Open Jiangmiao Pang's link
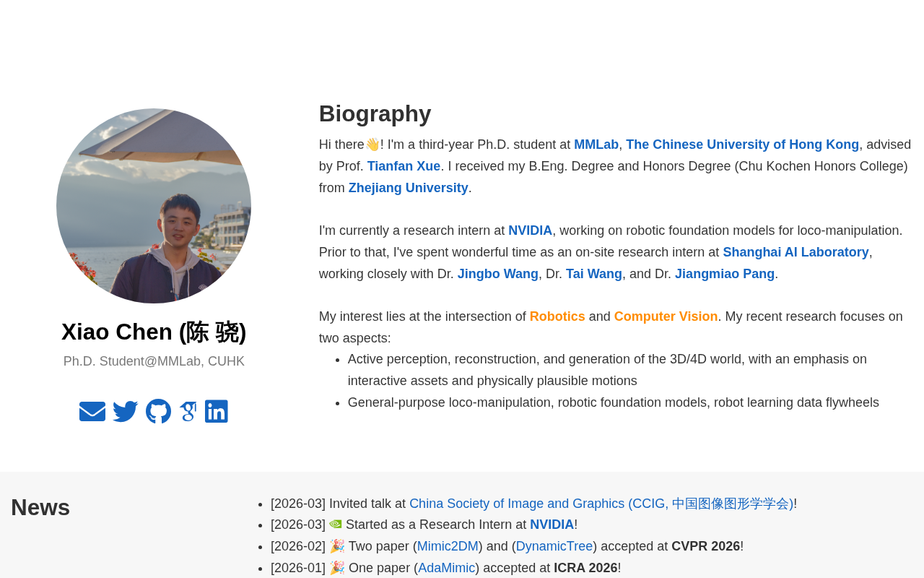The height and width of the screenshot is (578, 924). 725,274
